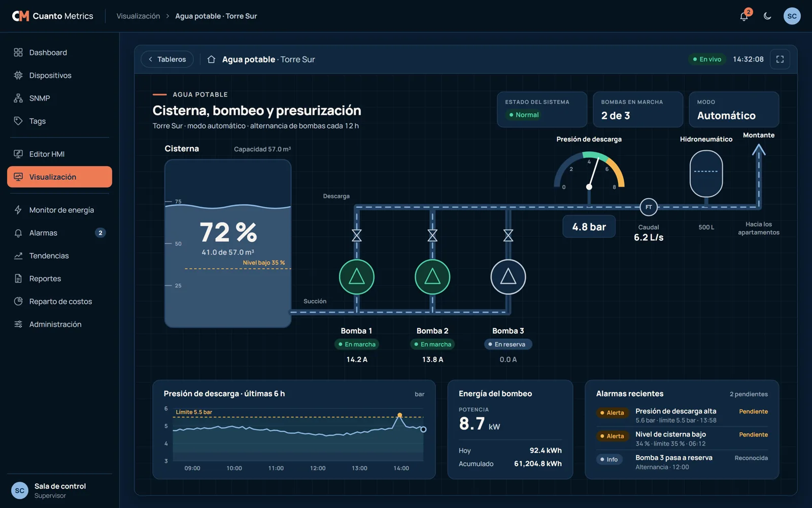Click the valve above Bomba 2
This screenshot has height=508, width=812.
pyautogui.click(x=432, y=235)
